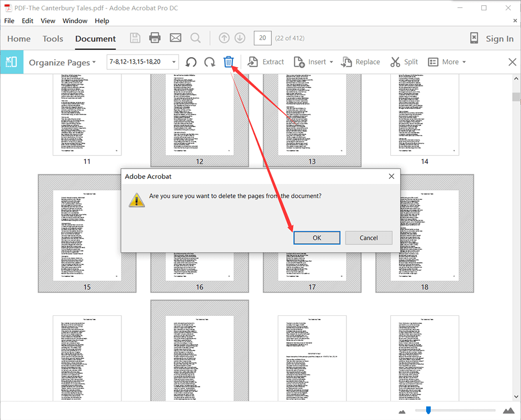Open the Edit menu

28,21
